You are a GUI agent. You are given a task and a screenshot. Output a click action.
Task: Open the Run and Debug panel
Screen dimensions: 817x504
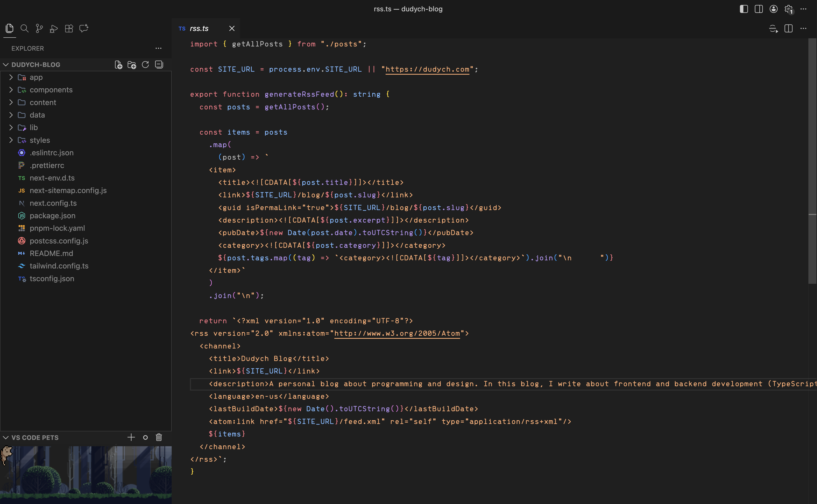[53, 28]
